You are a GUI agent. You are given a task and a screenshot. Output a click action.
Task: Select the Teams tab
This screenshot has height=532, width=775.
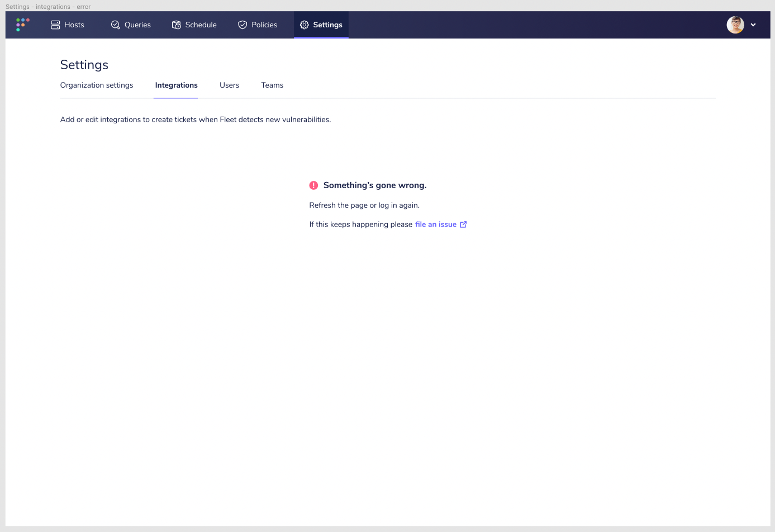pos(272,85)
